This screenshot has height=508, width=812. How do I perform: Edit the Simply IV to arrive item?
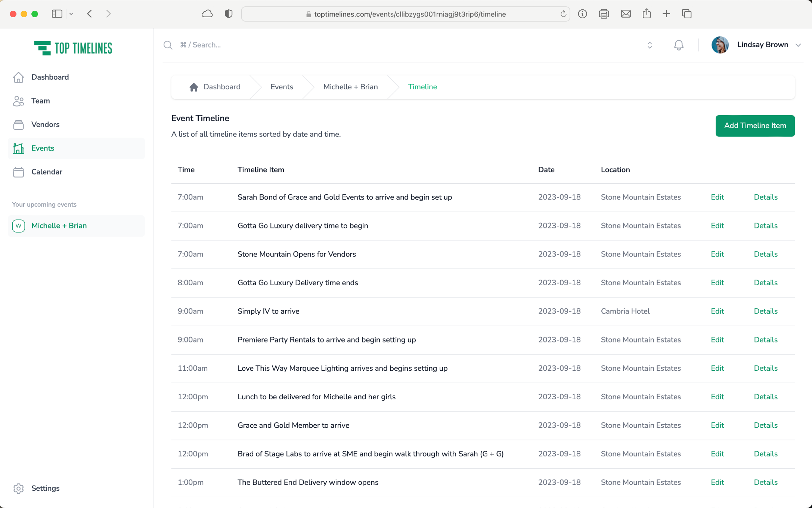click(717, 311)
